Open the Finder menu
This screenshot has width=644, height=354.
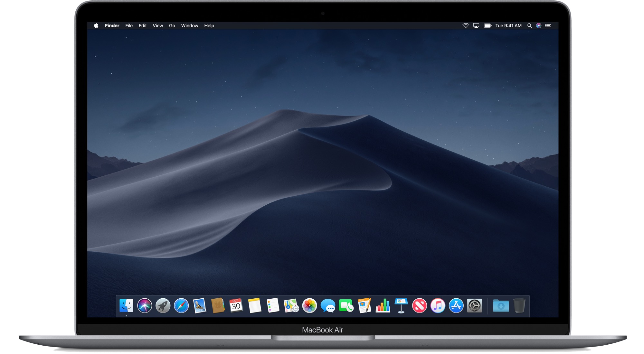tap(112, 25)
